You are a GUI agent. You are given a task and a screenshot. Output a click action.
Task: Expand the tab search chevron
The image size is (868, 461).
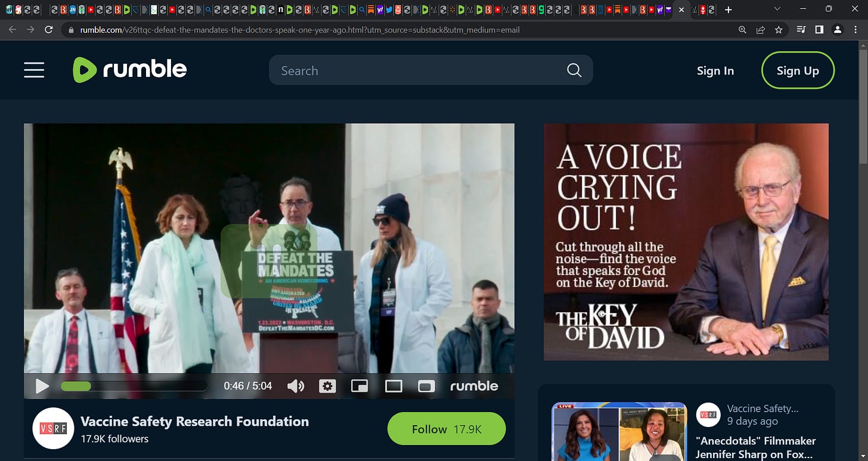[777, 10]
